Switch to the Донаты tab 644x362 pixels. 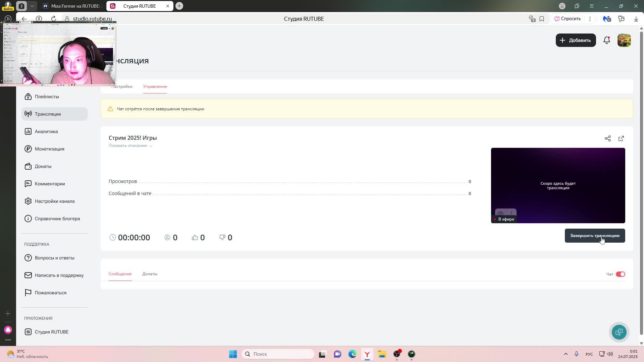(x=150, y=274)
